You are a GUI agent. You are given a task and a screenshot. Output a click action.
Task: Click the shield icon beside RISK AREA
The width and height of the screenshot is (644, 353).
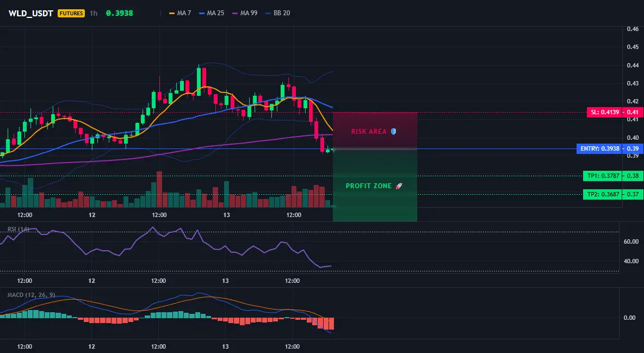coord(393,132)
